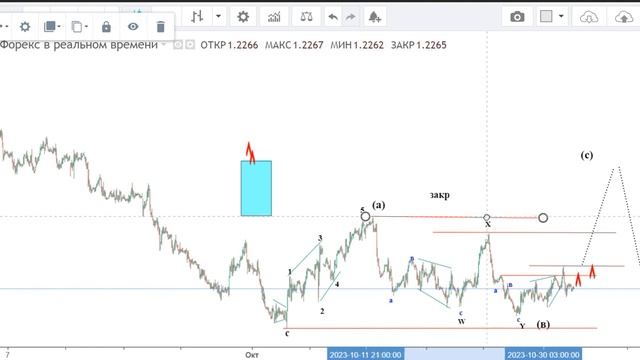Viewport: 640px width, 360px height.
Task: Hide the selected drawing with eye icon
Action: pyautogui.click(x=133, y=27)
